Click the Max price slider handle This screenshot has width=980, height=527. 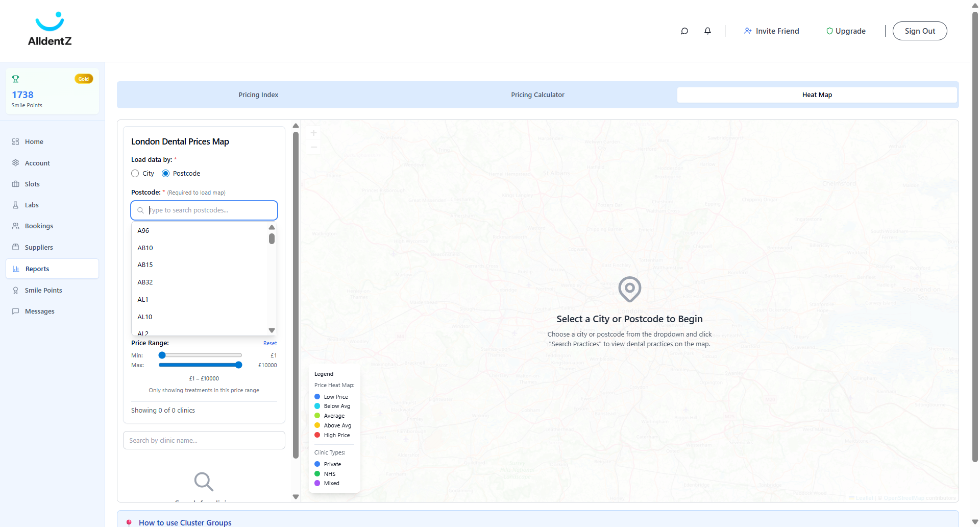[x=238, y=365]
